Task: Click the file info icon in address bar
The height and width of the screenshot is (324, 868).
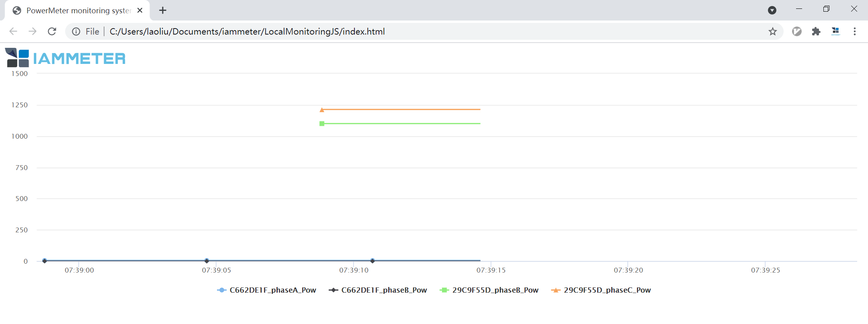Action: (x=76, y=31)
